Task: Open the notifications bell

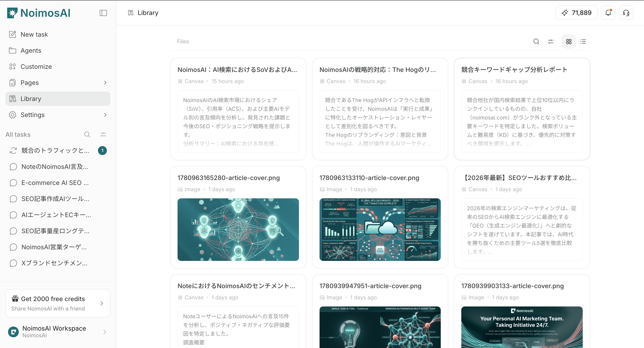Action: [x=608, y=13]
